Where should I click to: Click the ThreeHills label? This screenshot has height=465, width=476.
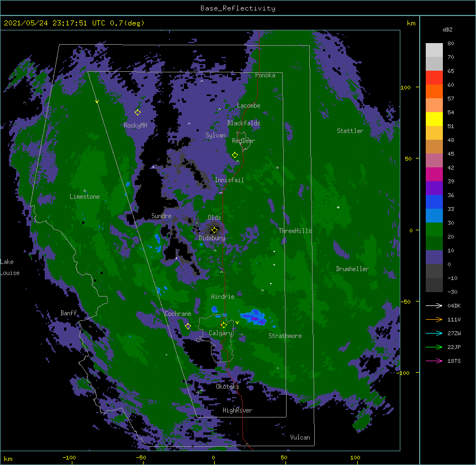[295, 231]
